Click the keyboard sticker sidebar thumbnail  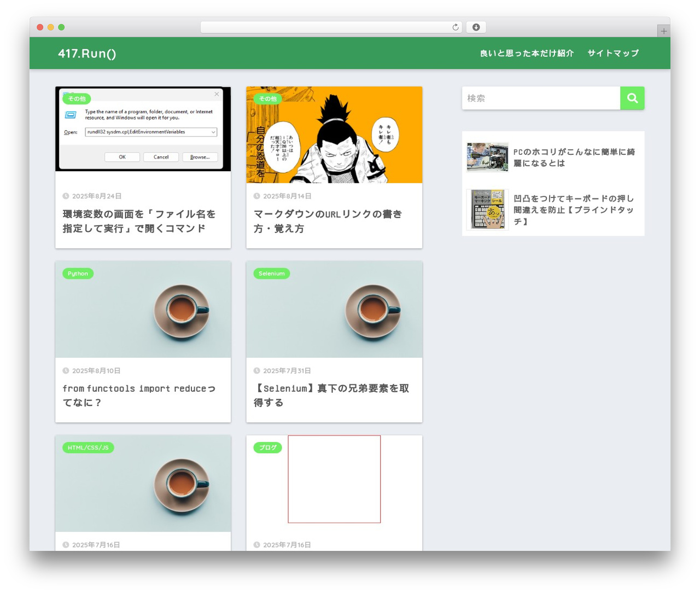coord(487,210)
